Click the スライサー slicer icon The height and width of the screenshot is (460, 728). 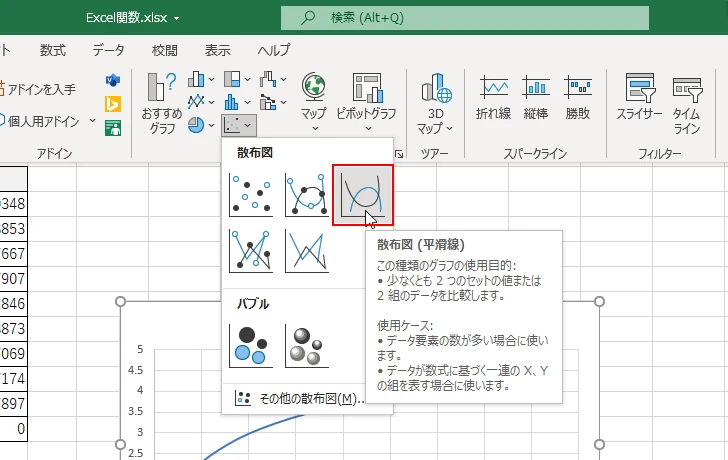tap(639, 87)
